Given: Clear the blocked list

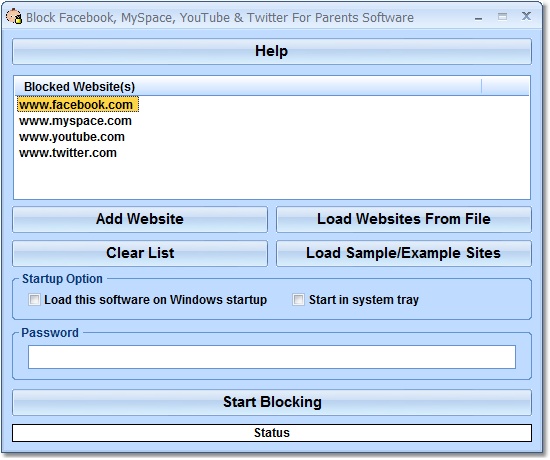Looking at the screenshot, I should [140, 253].
